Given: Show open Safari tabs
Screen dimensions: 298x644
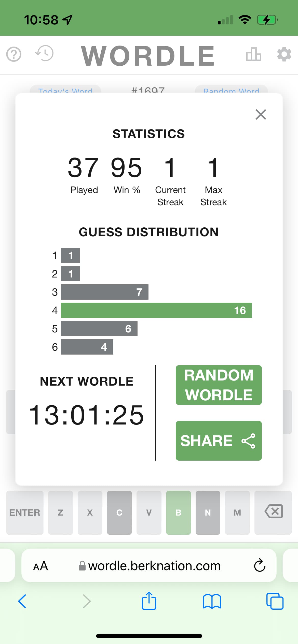Looking at the screenshot, I should pos(275,602).
